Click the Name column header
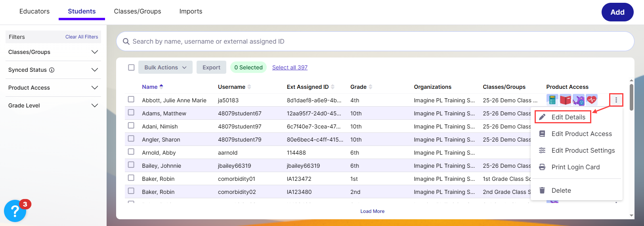 click(150, 87)
